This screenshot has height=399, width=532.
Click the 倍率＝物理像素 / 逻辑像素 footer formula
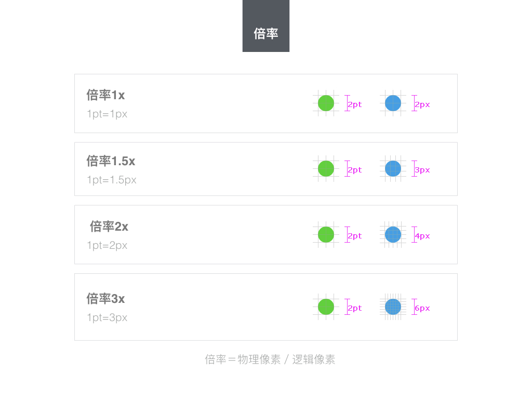click(x=270, y=360)
